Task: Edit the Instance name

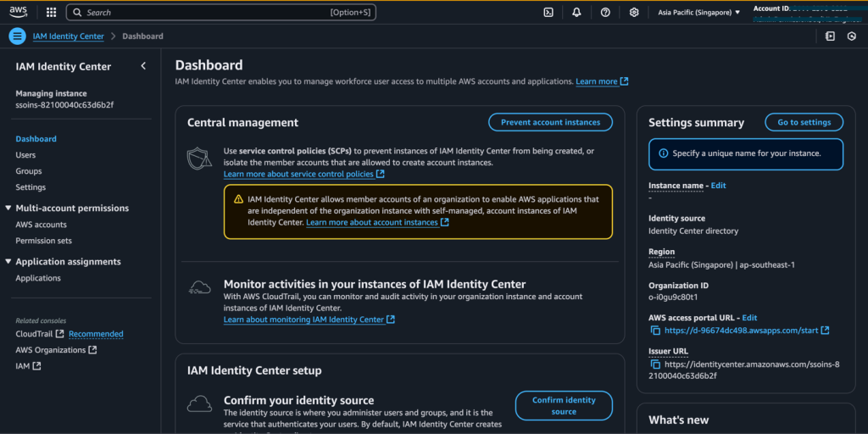Action: [718, 186]
